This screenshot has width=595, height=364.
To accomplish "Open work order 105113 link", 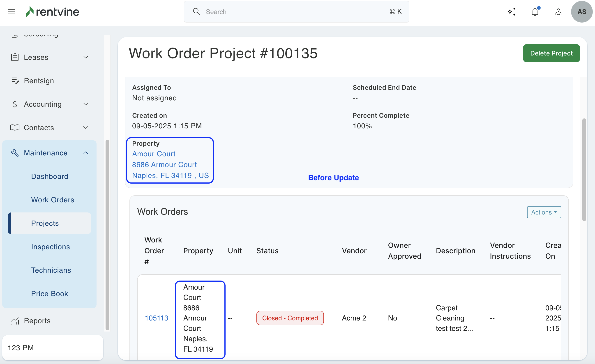I will 156,318.
